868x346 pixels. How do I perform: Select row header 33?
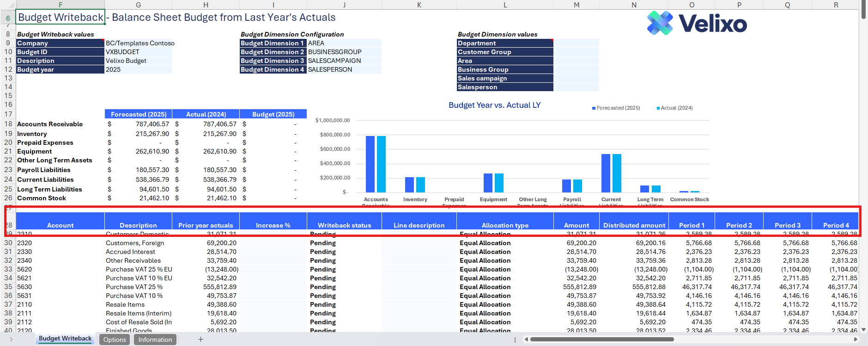click(8, 269)
